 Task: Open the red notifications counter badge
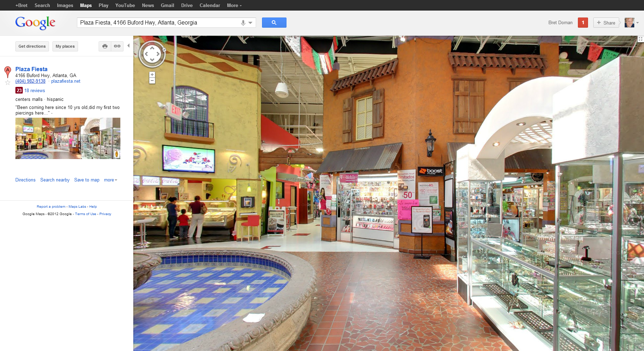pos(583,23)
